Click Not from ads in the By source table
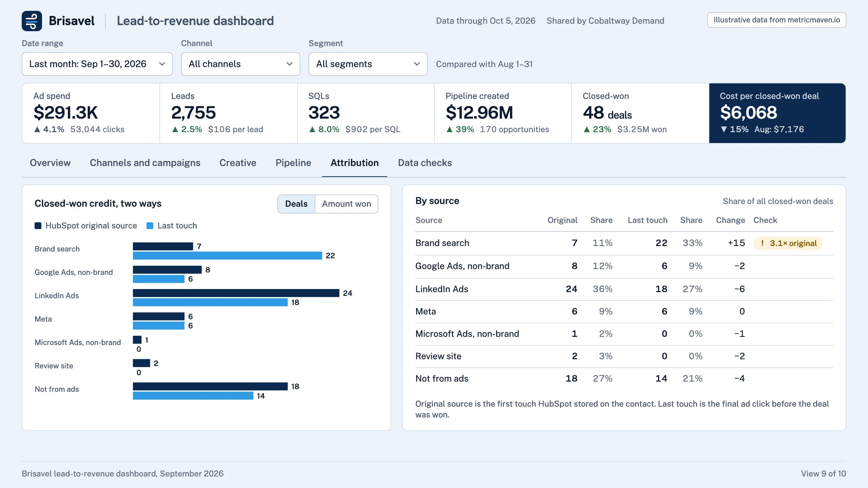 [x=442, y=379]
